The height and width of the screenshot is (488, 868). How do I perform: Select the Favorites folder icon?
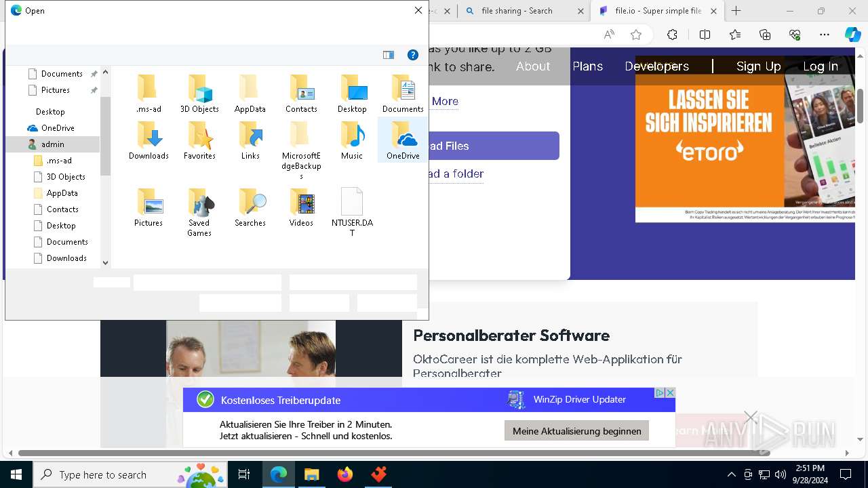pos(199,135)
